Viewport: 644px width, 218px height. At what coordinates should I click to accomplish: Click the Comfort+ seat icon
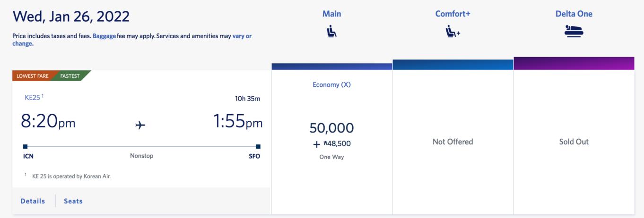453,32
